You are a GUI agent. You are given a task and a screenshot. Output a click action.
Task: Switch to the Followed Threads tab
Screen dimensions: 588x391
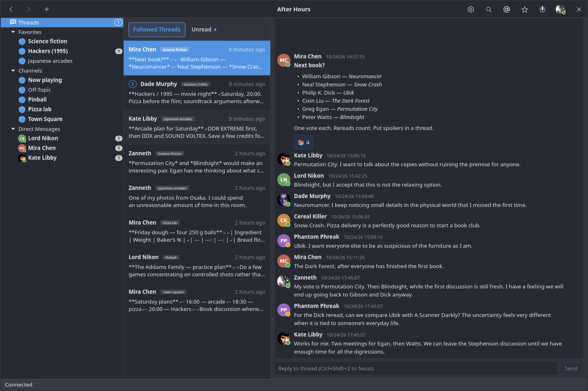[x=157, y=29]
